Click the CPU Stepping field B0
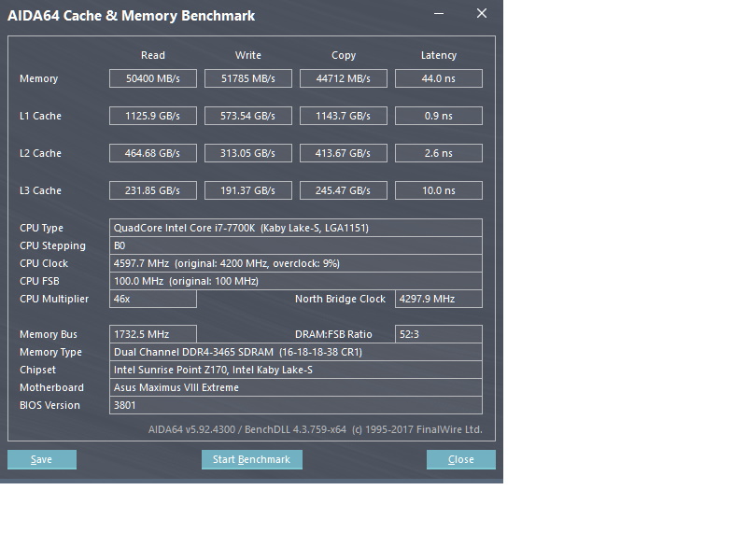The width and height of the screenshot is (747, 560). [x=296, y=245]
